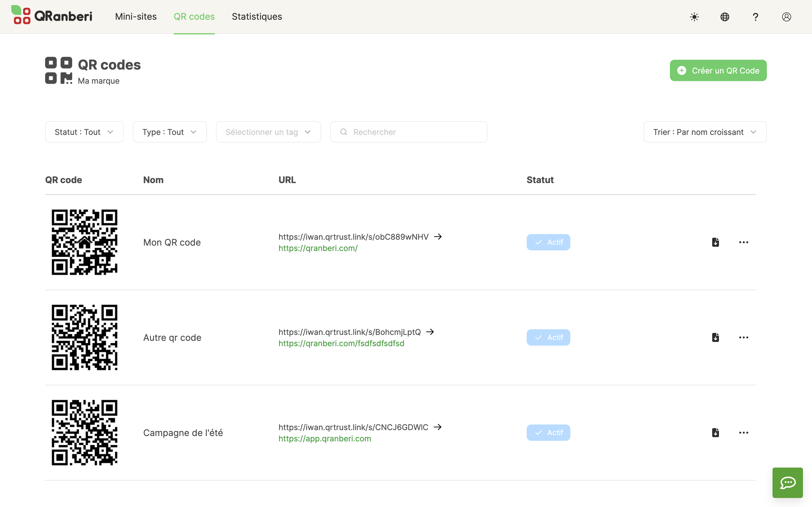
Task: Click Actif status badge for Autre qr code
Action: click(548, 337)
